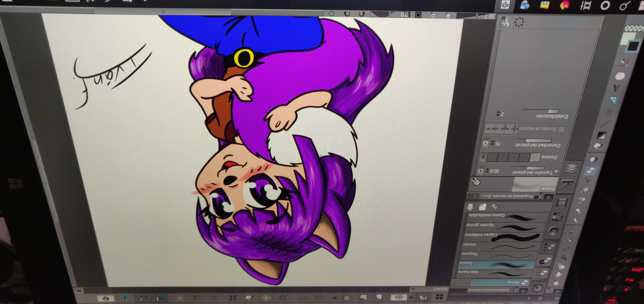The height and width of the screenshot is (304, 644).
Task: Toggle Densidad del pincel dynamics button
Action: (486, 143)
